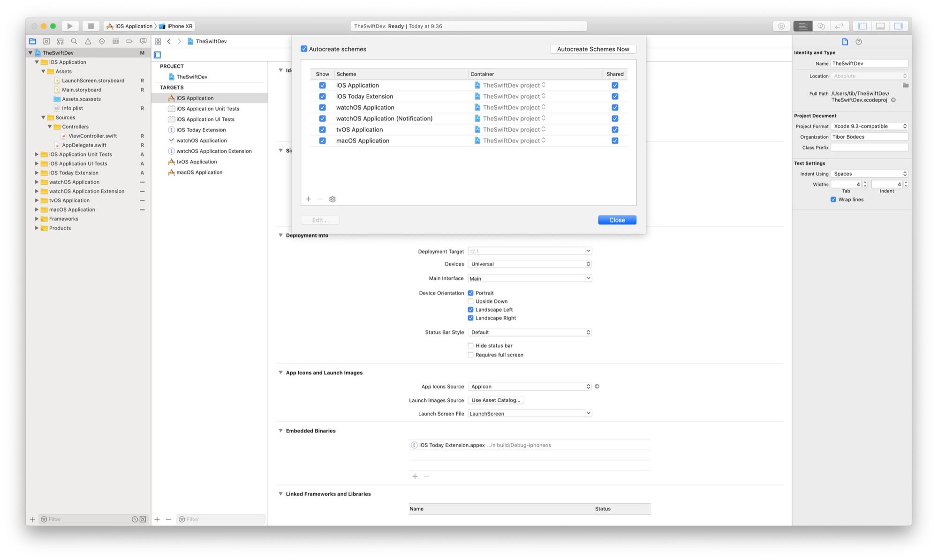Select the iOS Application scheme in toolbar
Image resolution: width=938 pixels, height=560 pixels.
[x=129, y=26]
